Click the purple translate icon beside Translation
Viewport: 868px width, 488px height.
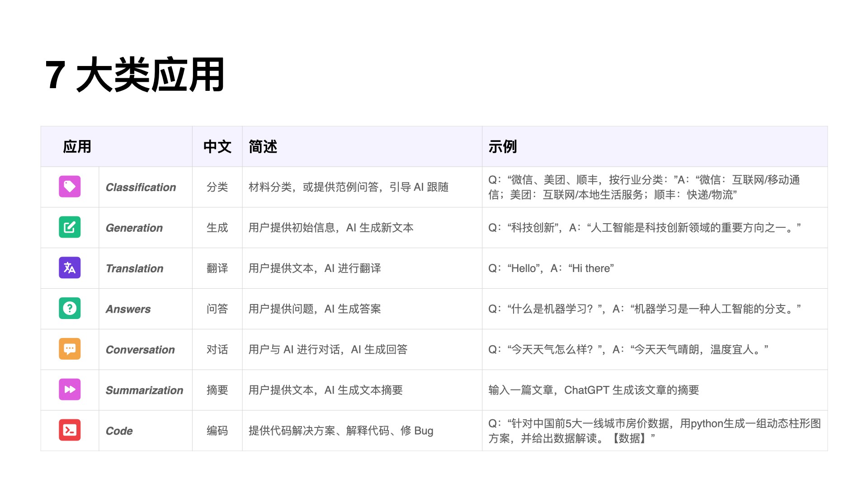pyautogui.click(x=70, y=268)
